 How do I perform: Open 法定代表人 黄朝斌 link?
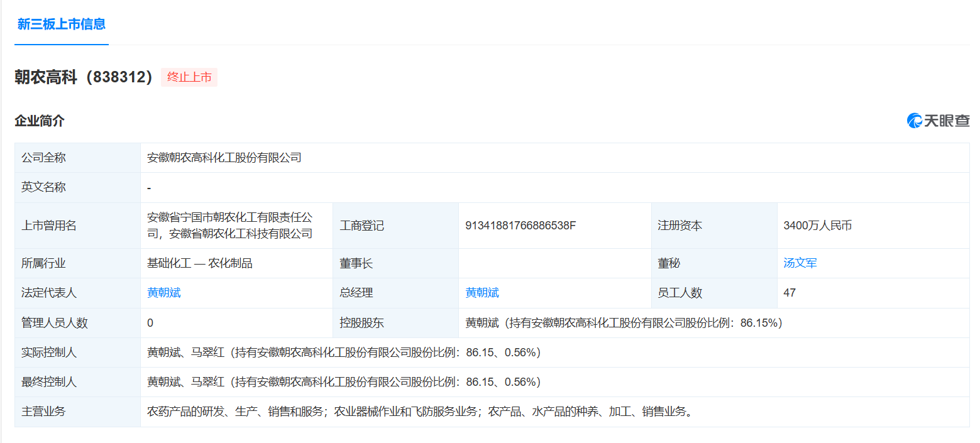tap(164, 293)
